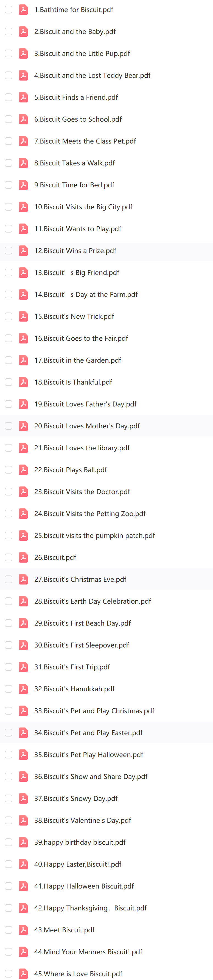Open 36.Biscuit's Show and Share Day.pdf
This screenshot has width=213, height=980.
click(x=91, y=776)
